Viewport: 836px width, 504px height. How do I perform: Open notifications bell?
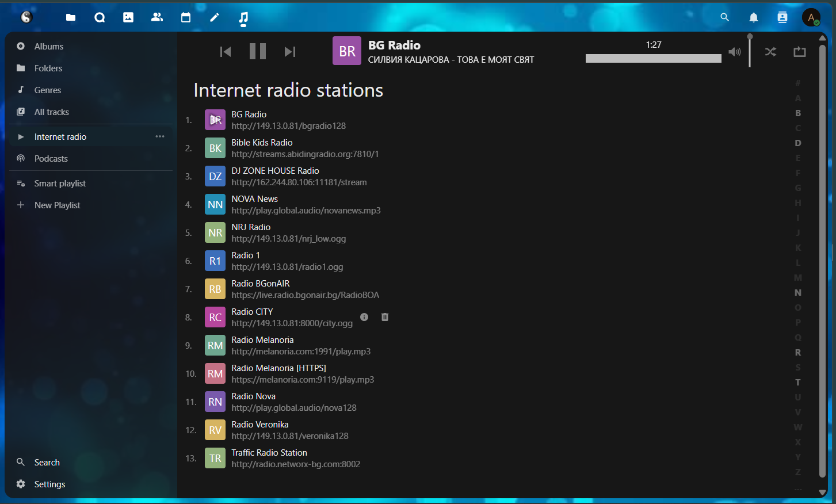[x=754, y=18]
